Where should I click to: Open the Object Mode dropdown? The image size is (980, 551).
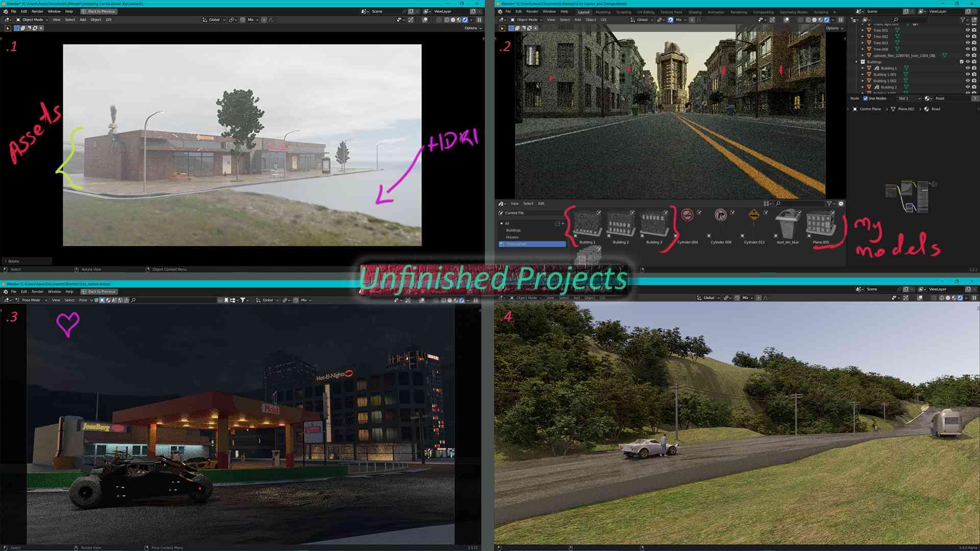(528, 19)
